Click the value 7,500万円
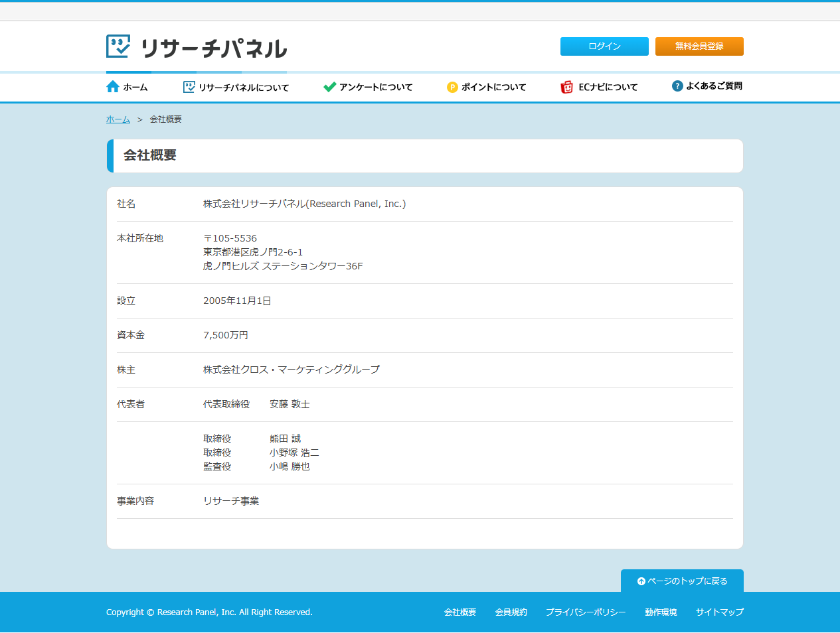840x633 pixels. 226,335
